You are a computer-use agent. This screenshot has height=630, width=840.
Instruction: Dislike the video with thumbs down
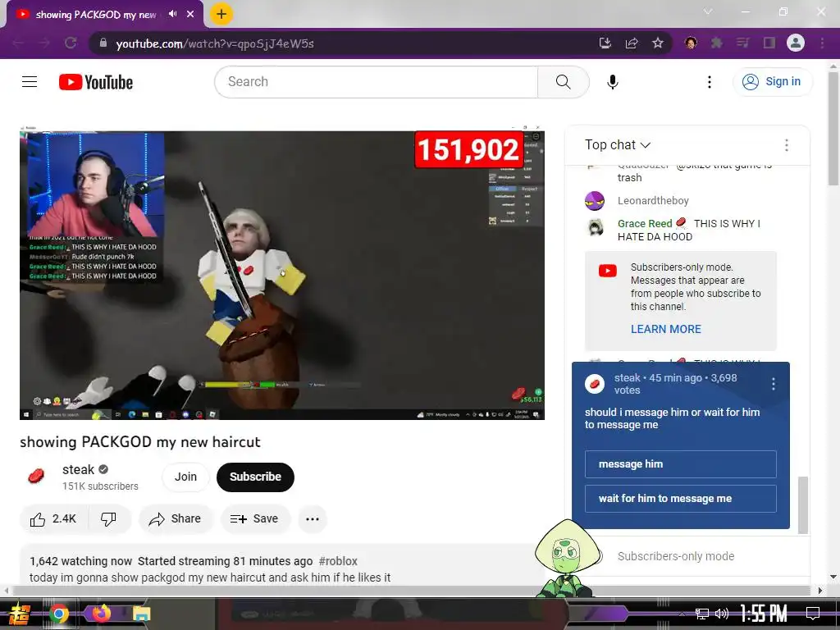click(x=109, y=518)
